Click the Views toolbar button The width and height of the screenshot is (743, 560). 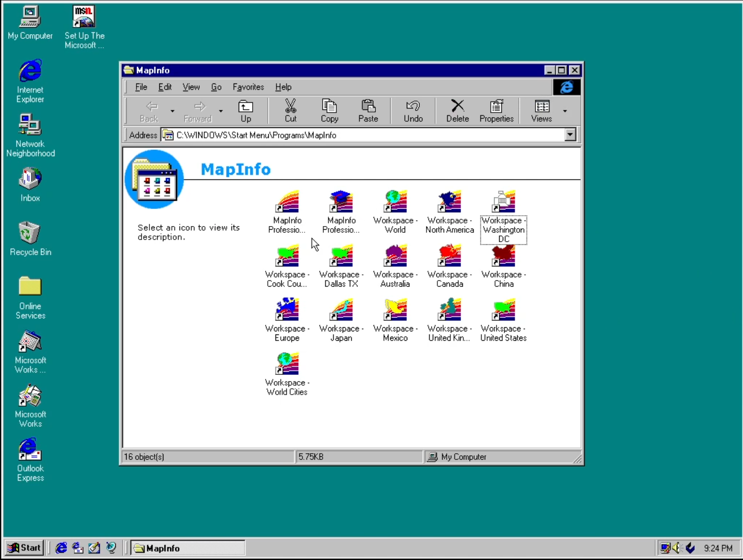point(542,111)
